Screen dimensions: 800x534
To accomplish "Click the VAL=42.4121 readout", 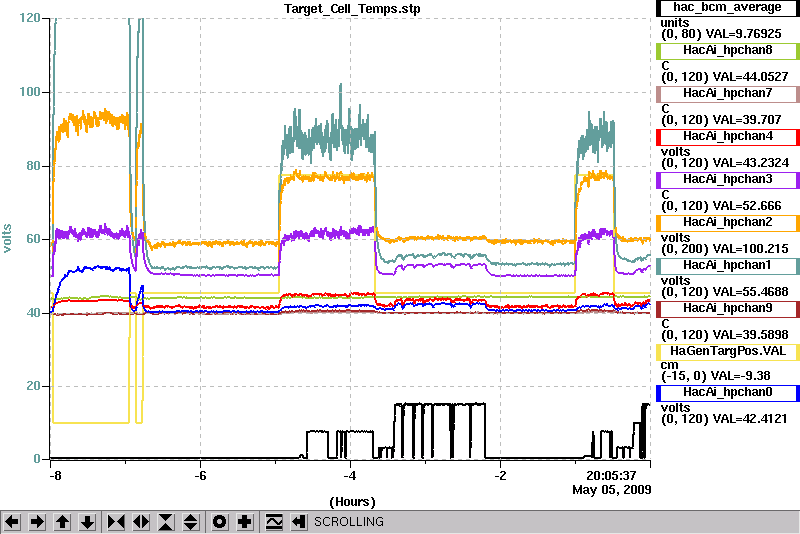I will click(x=751, y=419).
